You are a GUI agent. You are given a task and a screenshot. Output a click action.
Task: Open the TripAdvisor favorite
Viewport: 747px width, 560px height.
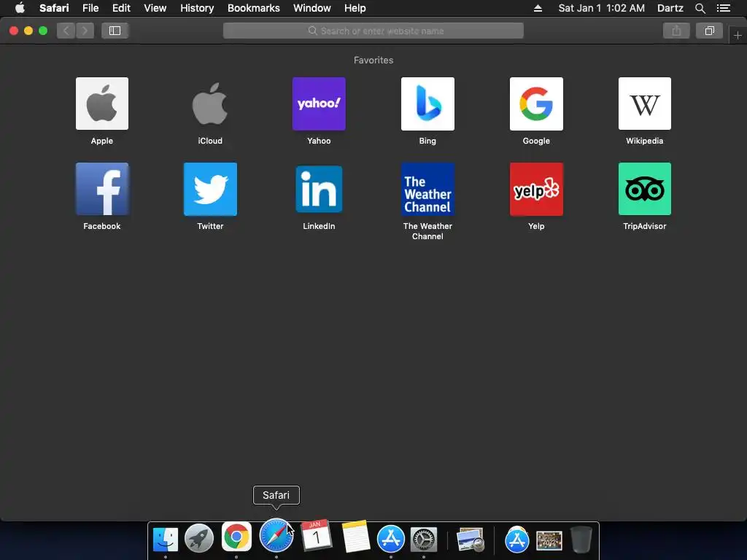tap(645, 189)
